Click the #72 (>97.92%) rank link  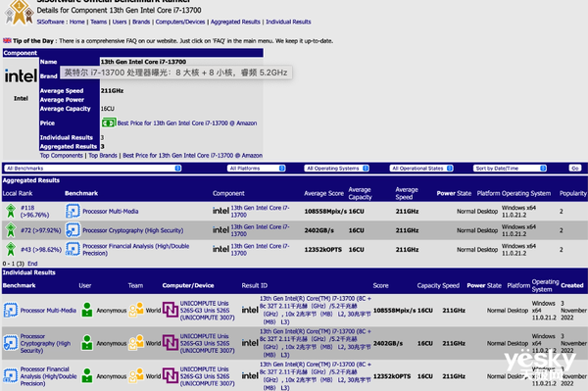pos(41,230)
